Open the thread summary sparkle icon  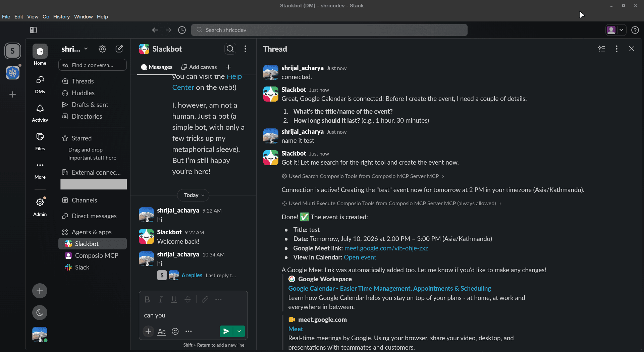click(x=601, y=49)
